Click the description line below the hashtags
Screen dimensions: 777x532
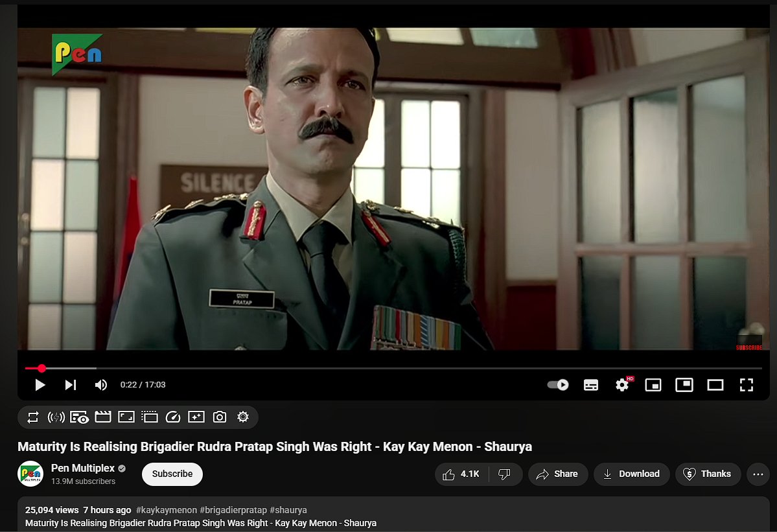click(201, 523)
